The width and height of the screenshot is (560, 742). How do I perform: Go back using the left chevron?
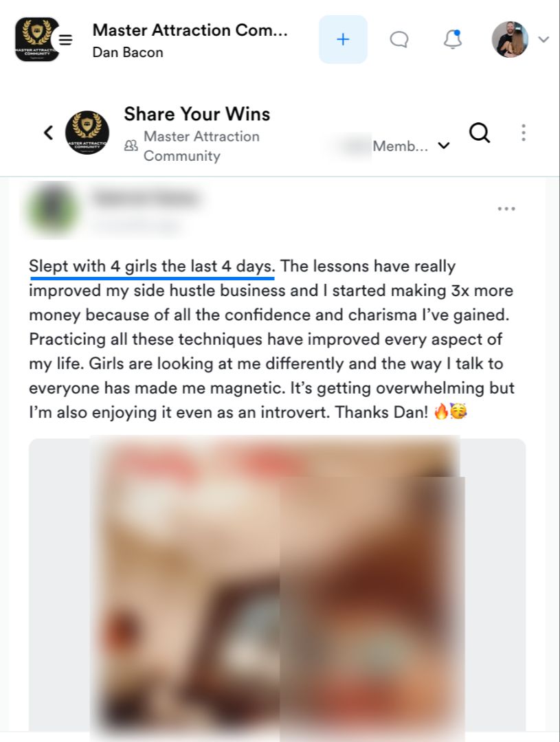click(48, 133)
